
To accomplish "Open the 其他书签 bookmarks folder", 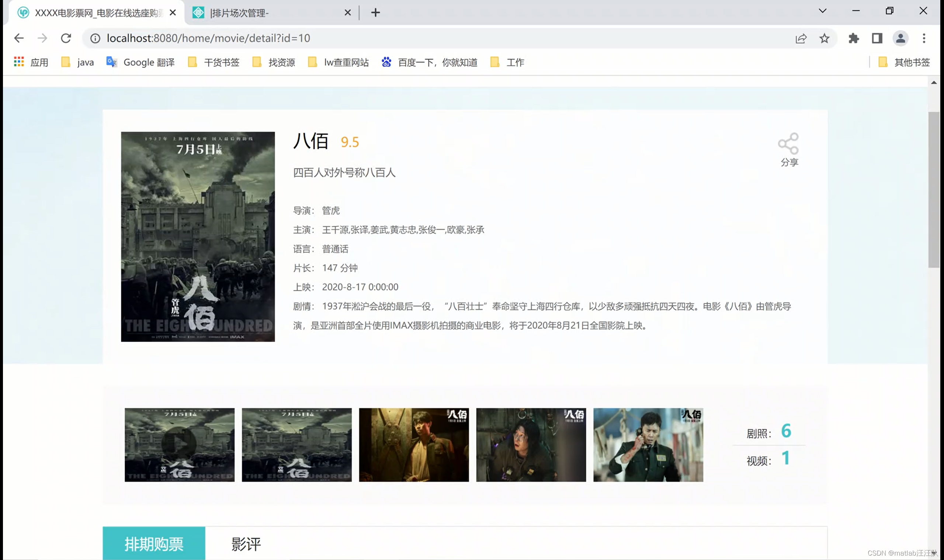I will point(905,62).
